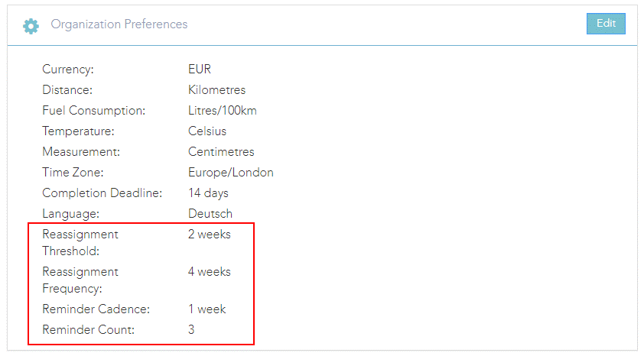Image resolution: width=644 pixels, height=356 pixels.
Task: Click the gear icon beside Organization Preferences
Action: point(31,25)
